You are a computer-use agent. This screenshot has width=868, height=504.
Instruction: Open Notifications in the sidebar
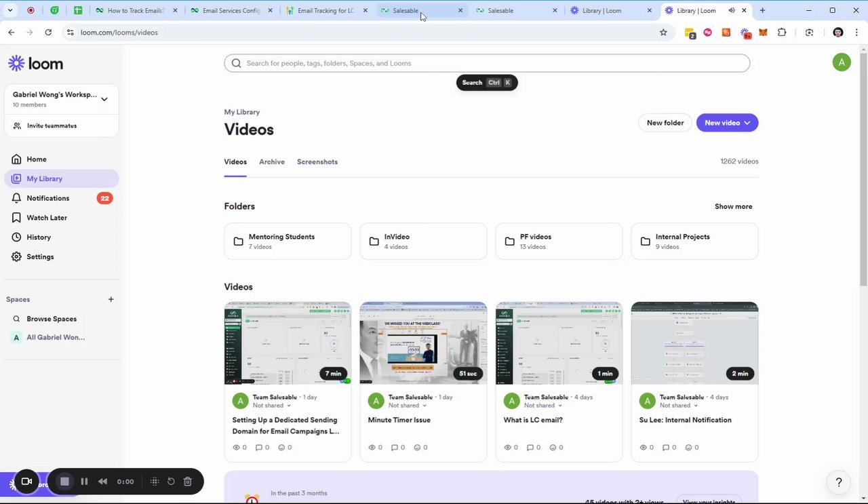click(x=47, y=198)
